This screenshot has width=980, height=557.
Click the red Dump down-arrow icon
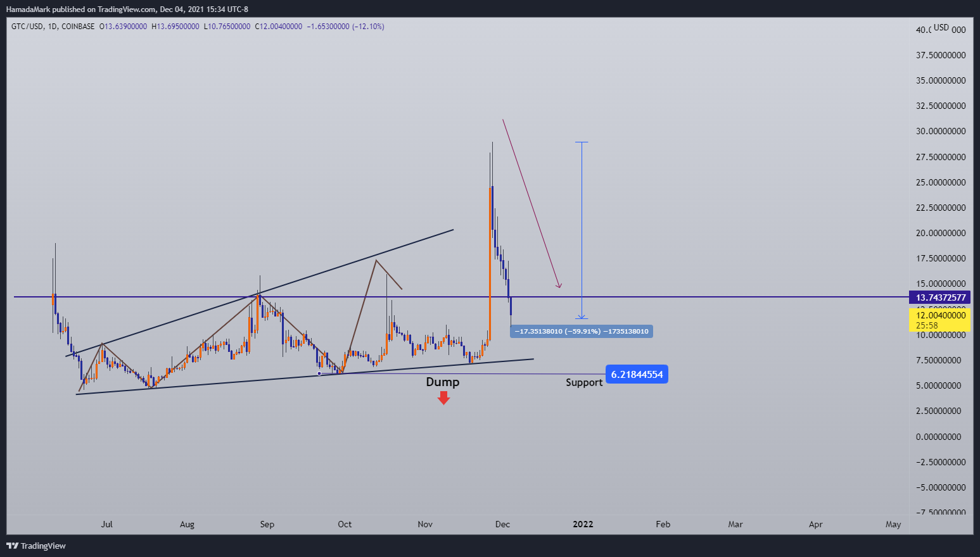point(443,397)
